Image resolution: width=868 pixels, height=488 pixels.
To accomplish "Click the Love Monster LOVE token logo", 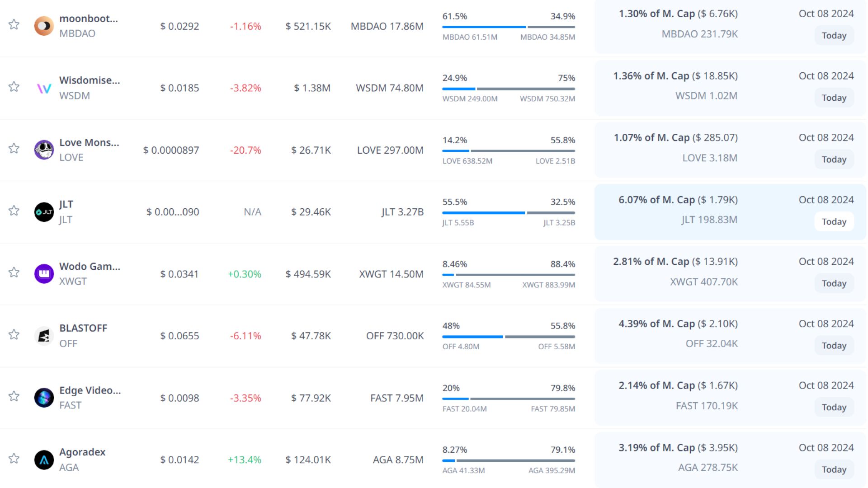I will point(44,150).
